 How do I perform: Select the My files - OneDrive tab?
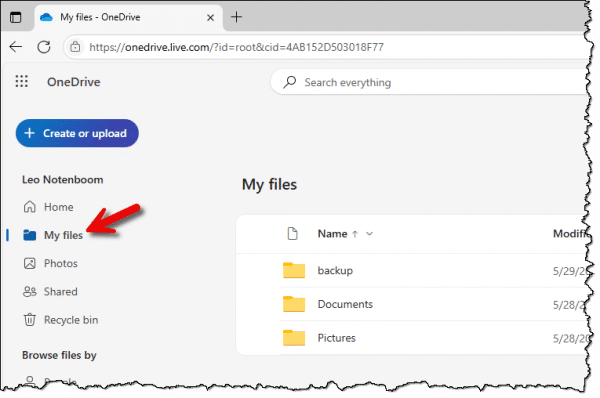[129, 17]
